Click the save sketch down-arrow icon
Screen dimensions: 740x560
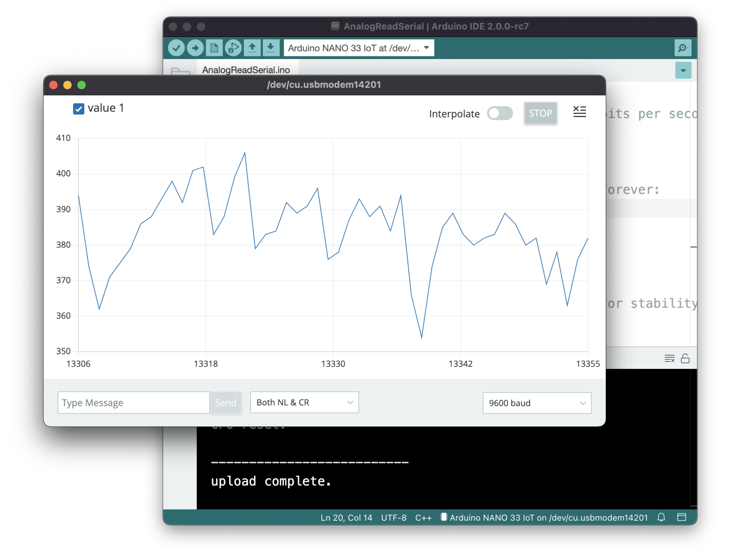click(x=271, y=48)
